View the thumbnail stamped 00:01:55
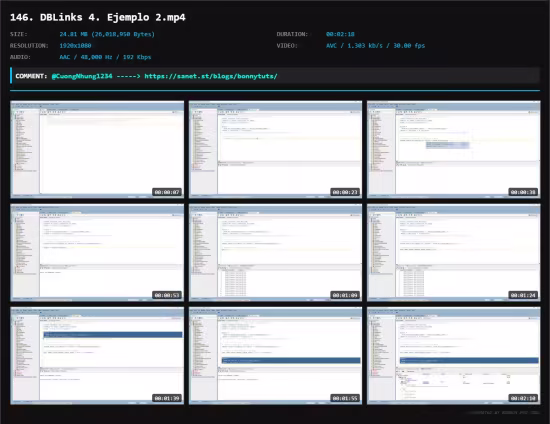This screenshot has width=550, height=424. pos(275,356)
